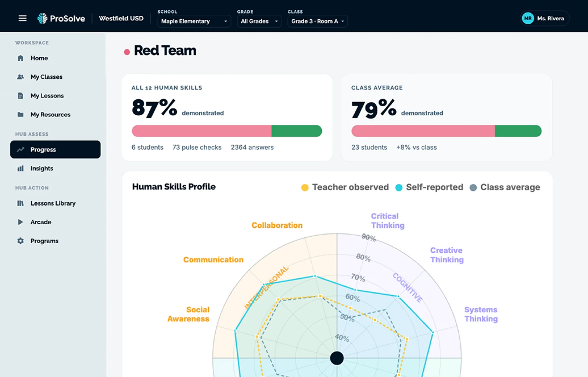Open the School dropdown showing Maple Elementary
Image resolution: width=588 pixels, height=377 pixels.
(194, 21)
